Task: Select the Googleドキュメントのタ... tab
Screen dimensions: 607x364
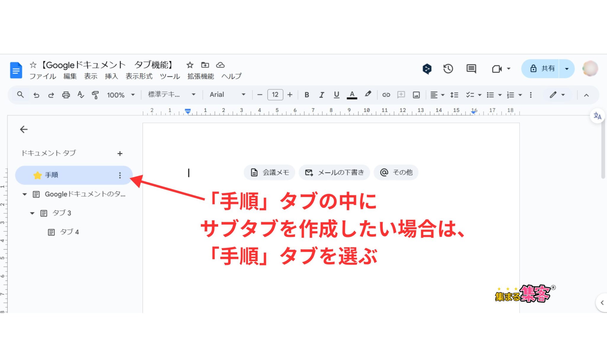Action: (x=85, y=194)
